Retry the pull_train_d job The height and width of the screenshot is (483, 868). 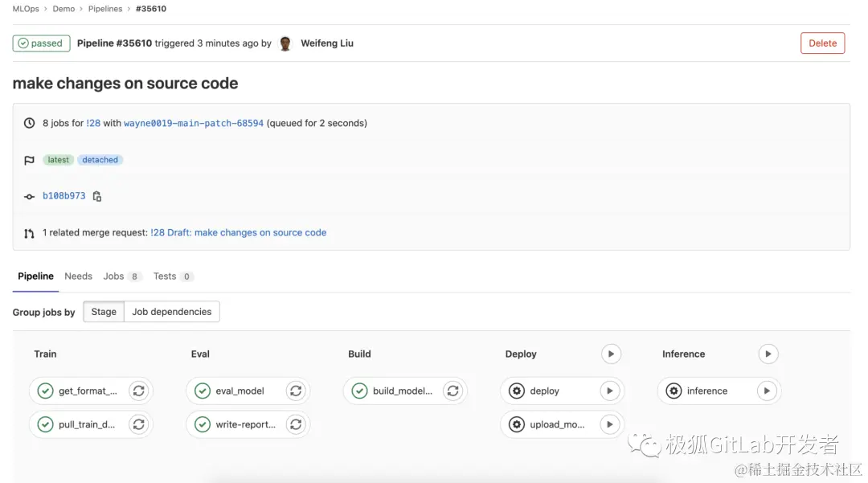pos(139,424)
